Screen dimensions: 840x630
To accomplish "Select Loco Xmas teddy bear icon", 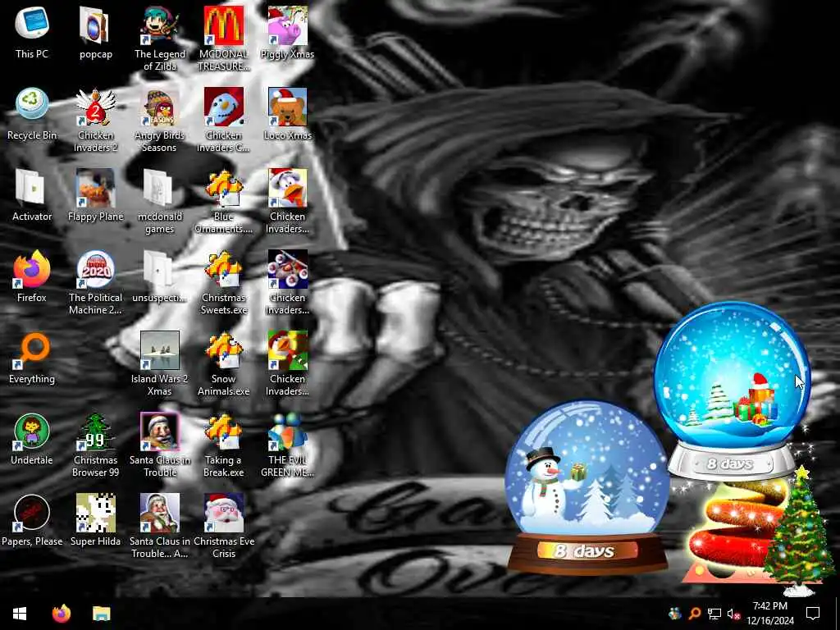I will (287, 113).
